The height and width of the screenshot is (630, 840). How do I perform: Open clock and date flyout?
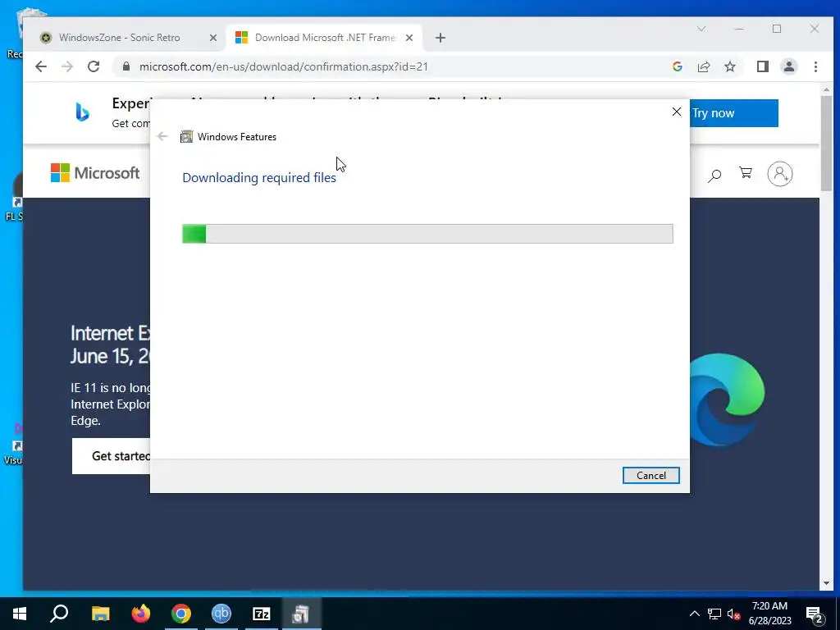click(x=769, y=614)
